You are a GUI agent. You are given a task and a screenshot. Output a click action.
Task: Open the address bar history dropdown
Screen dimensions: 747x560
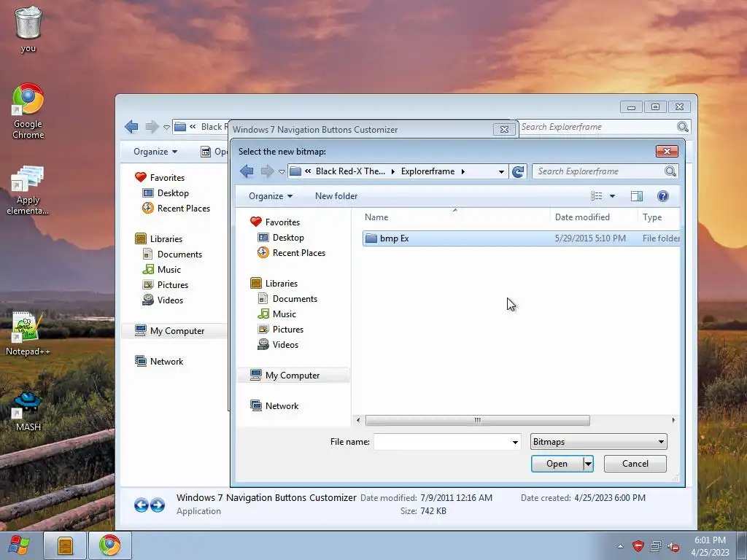(x=501, y=171)
